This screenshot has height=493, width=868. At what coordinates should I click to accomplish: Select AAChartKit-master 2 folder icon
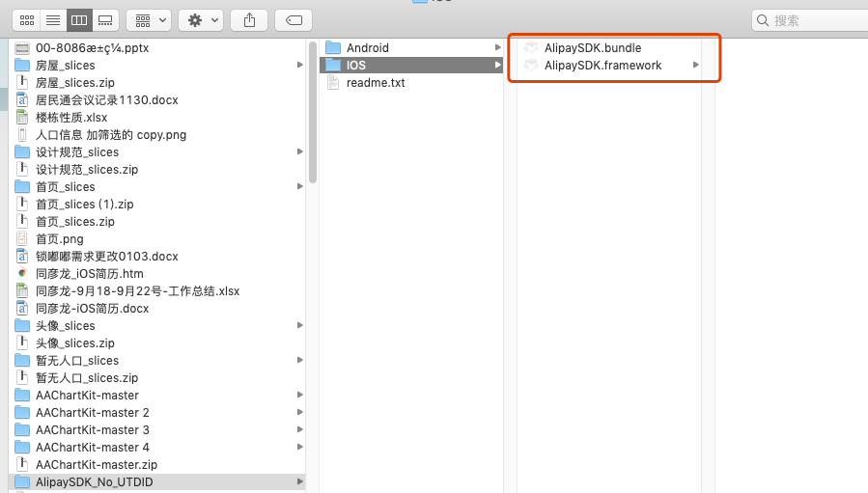click(x=22, y=412)
